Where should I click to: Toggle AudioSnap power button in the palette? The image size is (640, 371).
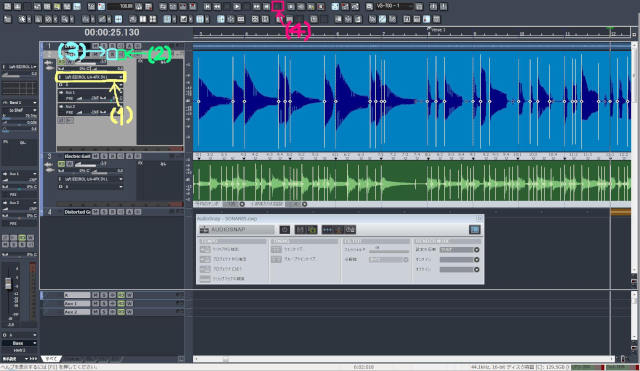285,230
